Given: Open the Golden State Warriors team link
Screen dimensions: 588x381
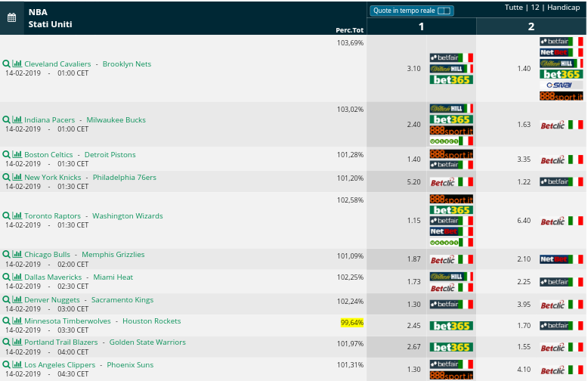Looking at the screenshot, I should (147, 342).
